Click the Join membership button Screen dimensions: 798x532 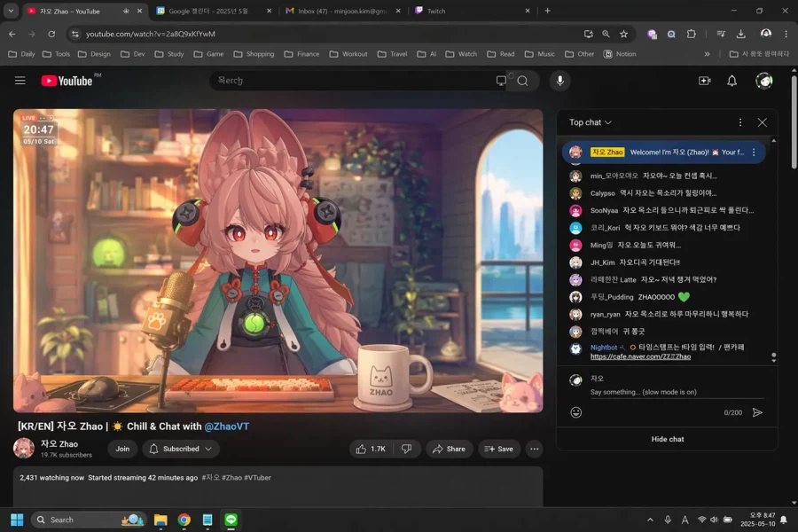pyautogui.click(x=122, y=449)
